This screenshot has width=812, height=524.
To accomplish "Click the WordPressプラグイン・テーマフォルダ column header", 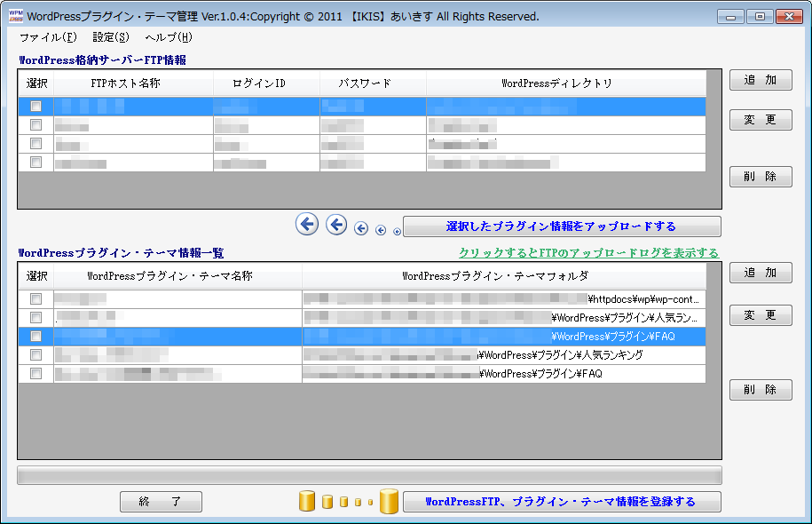I will [x=504, y=276].
